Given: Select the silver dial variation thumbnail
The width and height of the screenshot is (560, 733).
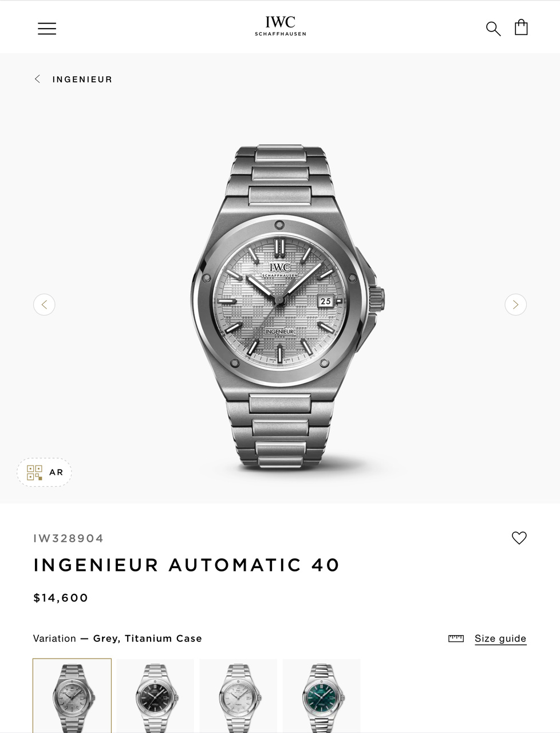Looking at the screenshot, I should pyautogui.click(x=238, y=696).
